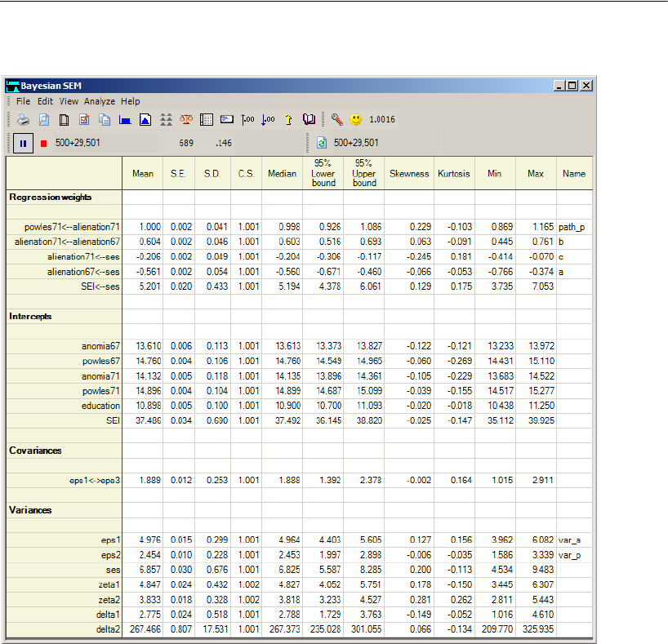
Task: Open the wrench options icon
Action: [x=336, y=119]
